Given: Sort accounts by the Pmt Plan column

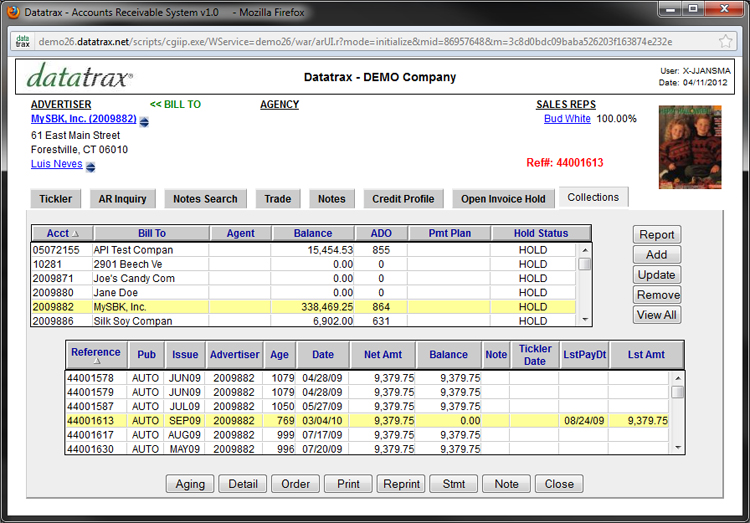Looking at the screenshot, I should click(450, 233).
